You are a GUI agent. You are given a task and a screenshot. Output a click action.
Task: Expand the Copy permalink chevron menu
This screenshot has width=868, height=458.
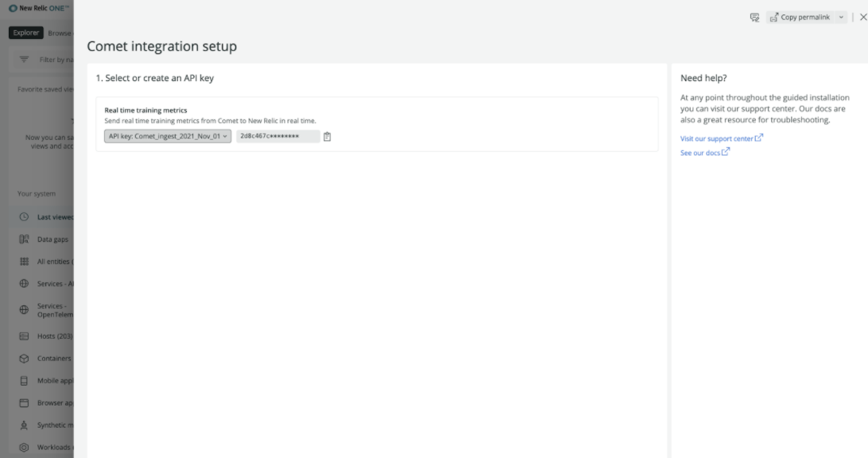(x=841, y=17)
